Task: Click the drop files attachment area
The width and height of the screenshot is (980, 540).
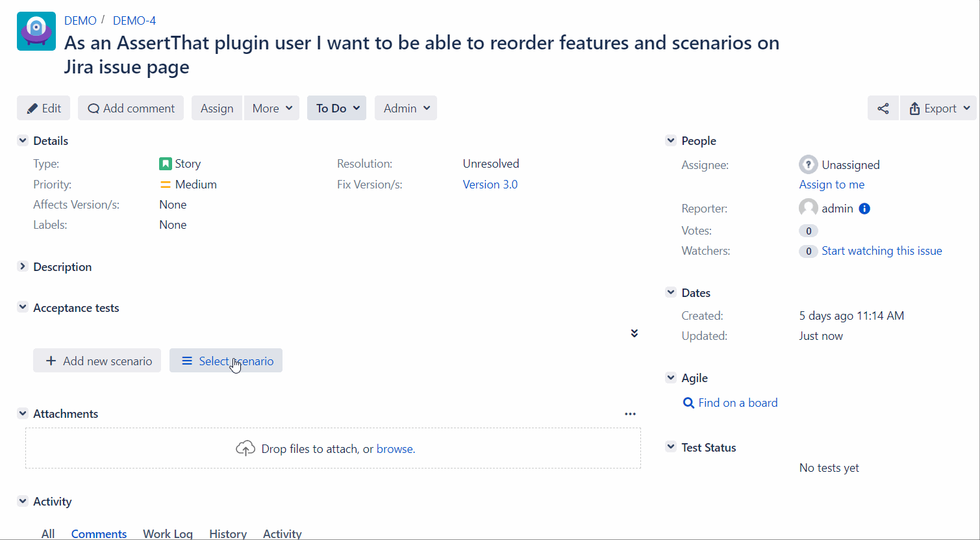Action: pos(333,448)
